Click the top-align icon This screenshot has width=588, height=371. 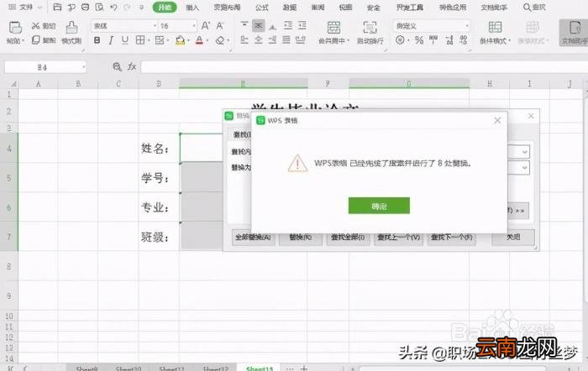(x=244, y=25)
